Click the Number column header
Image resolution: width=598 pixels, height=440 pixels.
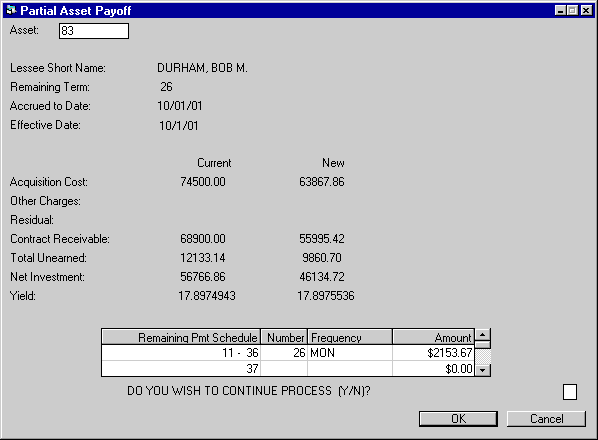click(284, 337)
